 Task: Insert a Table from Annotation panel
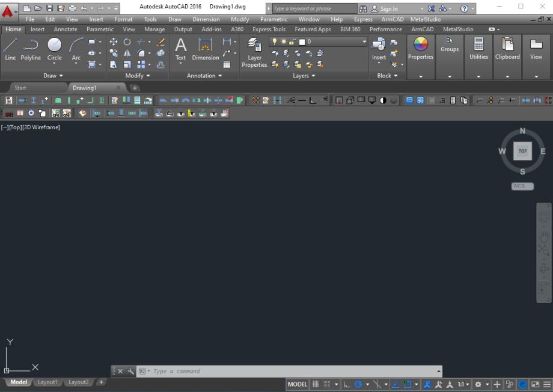[x=227, y=64]
